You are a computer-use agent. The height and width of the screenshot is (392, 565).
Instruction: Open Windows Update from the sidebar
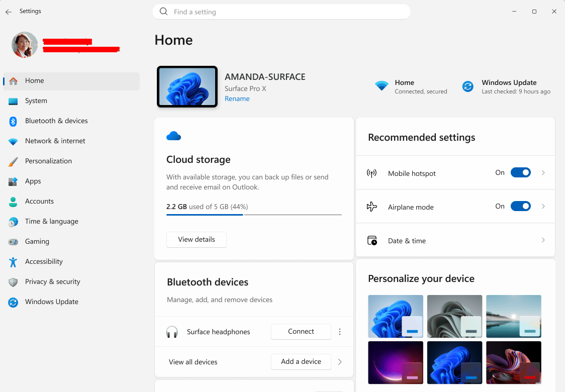click(x=71, y=302)
